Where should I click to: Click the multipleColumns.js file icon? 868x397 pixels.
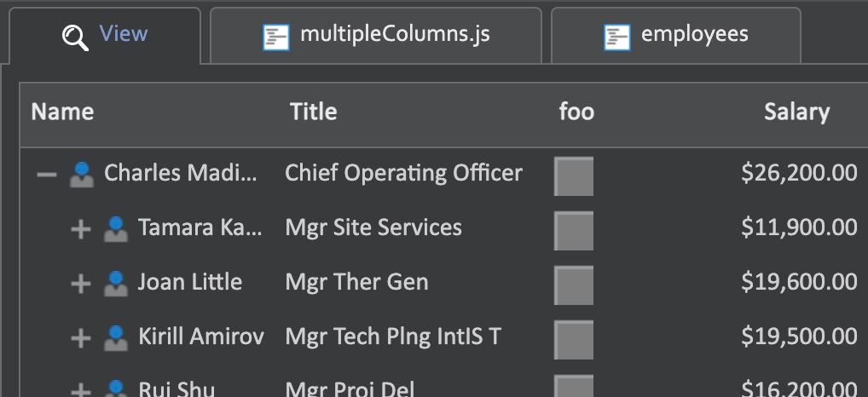click(276, 37)
